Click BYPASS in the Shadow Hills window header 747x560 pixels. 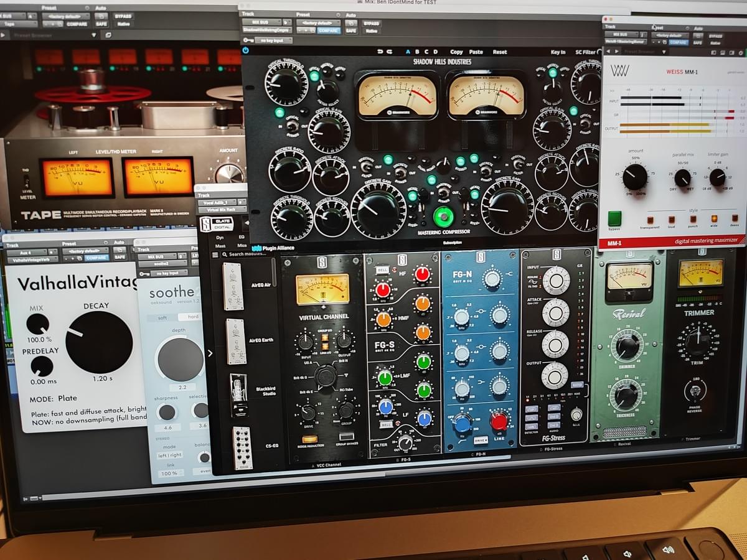[x=371, y=23]
